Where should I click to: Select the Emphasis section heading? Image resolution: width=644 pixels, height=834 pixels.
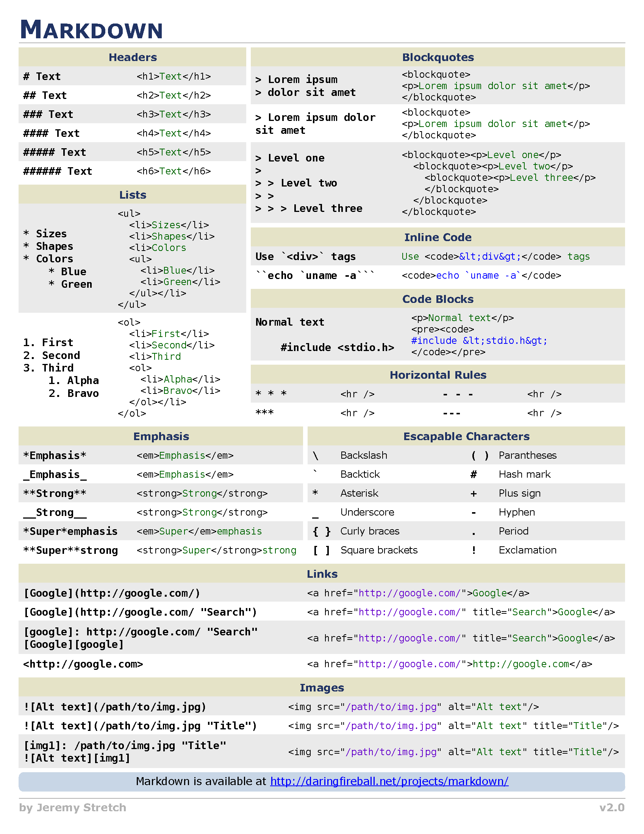161,436
